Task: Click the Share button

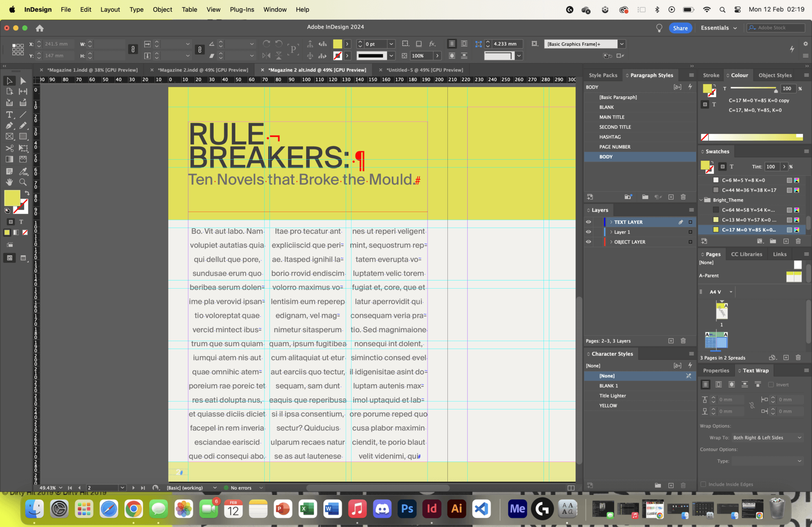Action: pyautogui.click(x=680, y=28)
